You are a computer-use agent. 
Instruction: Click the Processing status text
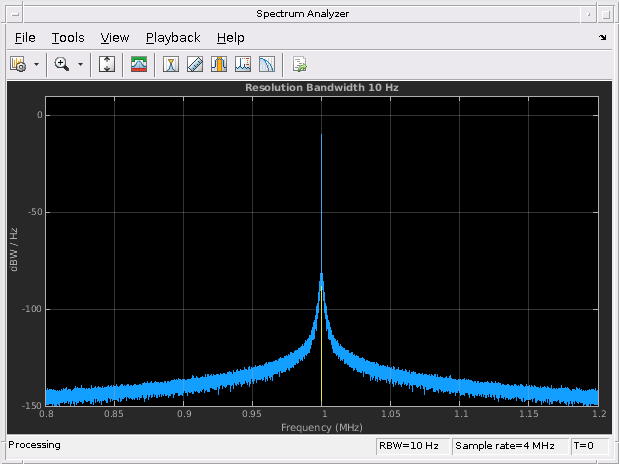click(x=34, y=445)
